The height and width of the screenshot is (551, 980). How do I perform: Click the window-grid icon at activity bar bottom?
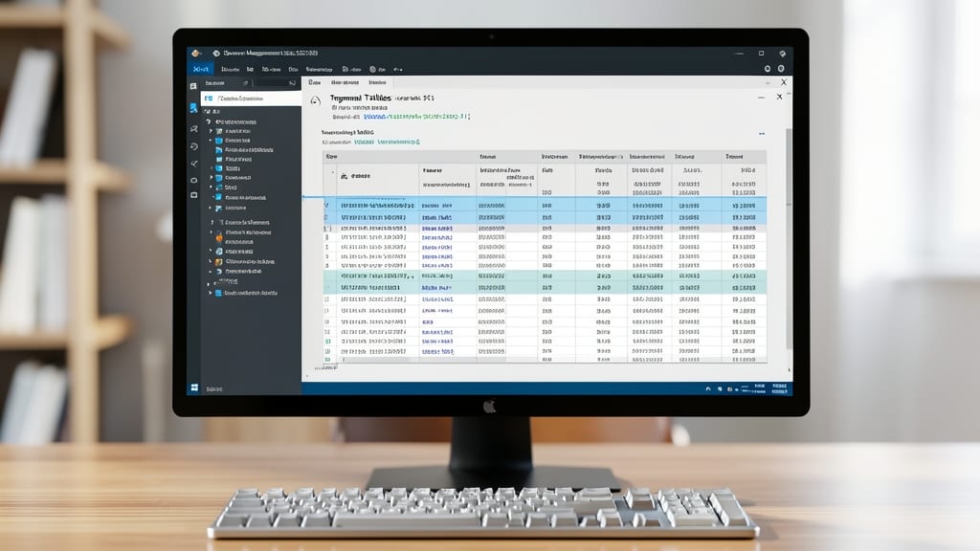[x=194, y=387]
